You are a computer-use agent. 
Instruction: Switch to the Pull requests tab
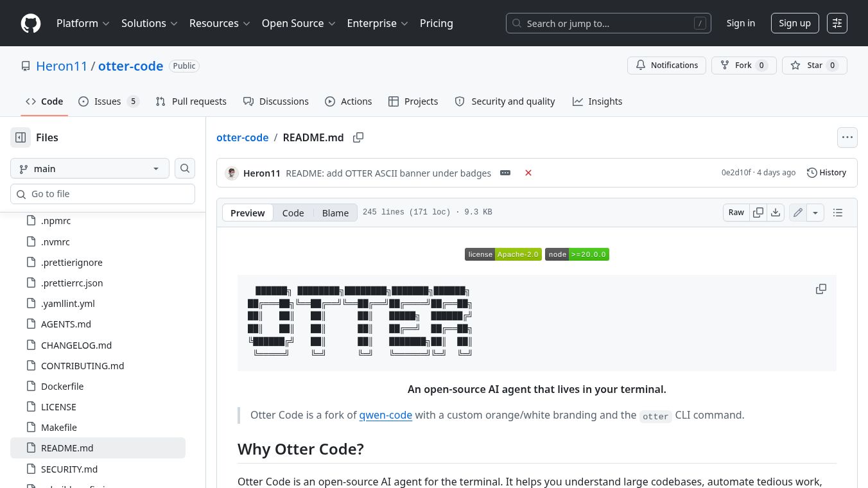[x=191, y=101]
